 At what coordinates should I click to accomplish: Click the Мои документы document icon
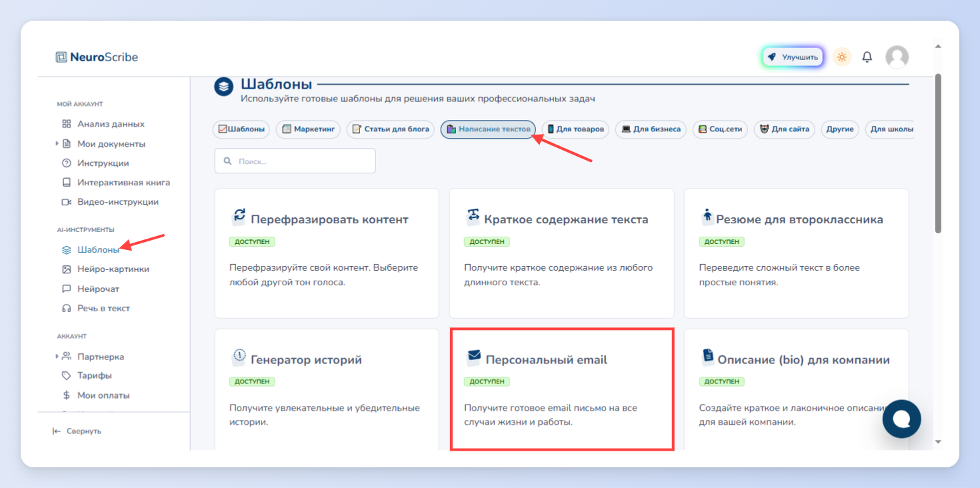click(66, 144)
